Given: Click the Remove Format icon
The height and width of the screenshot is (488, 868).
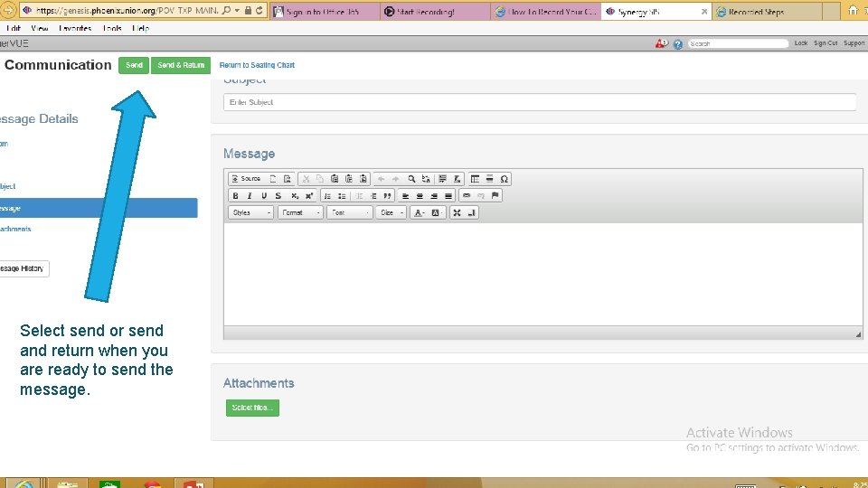Looking at the screenshot, I should pos(458,179).
